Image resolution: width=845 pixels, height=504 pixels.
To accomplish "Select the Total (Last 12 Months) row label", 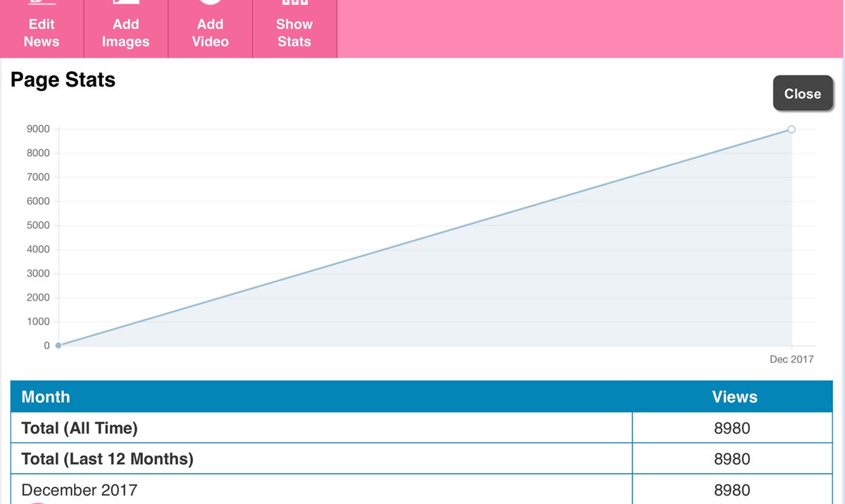I will click(x=107, y=459).
